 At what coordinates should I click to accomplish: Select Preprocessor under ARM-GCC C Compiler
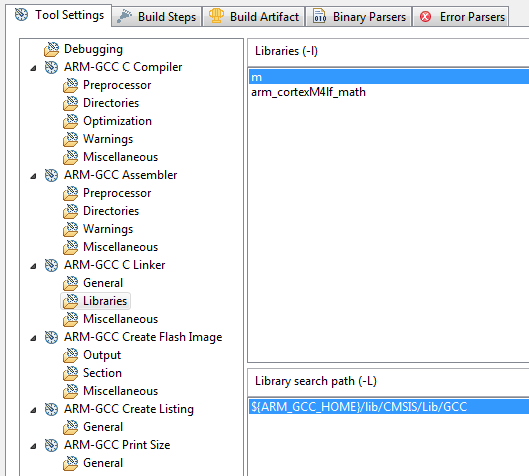coord(117,85)
